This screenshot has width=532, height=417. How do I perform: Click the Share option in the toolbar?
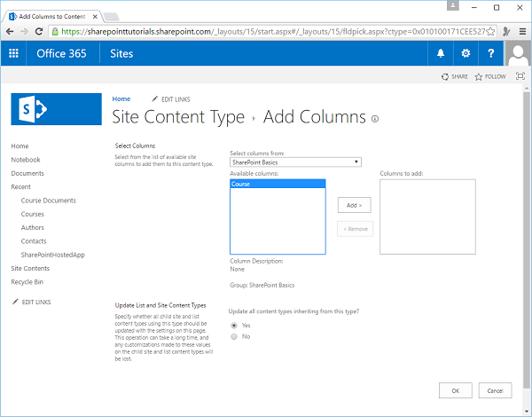pyautogui.click(x=455, y=77)
